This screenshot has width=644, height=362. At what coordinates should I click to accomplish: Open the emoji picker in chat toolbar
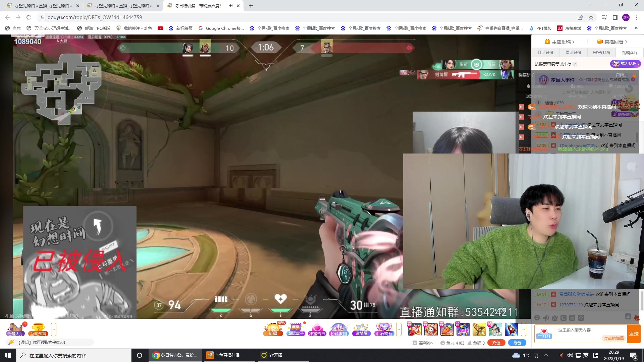coord(537,318)
